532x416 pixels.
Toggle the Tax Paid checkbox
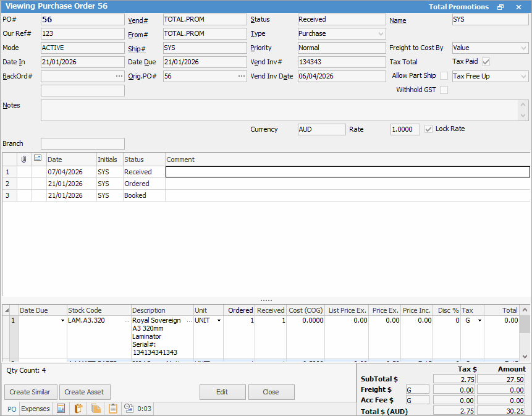tap(486, 62)
